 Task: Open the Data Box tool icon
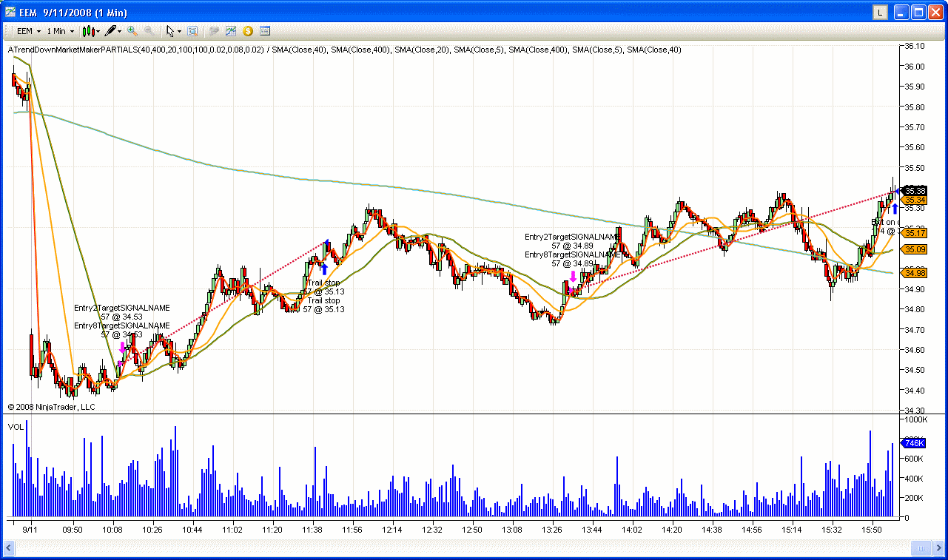pyautogui.click(x=193, y=31)
